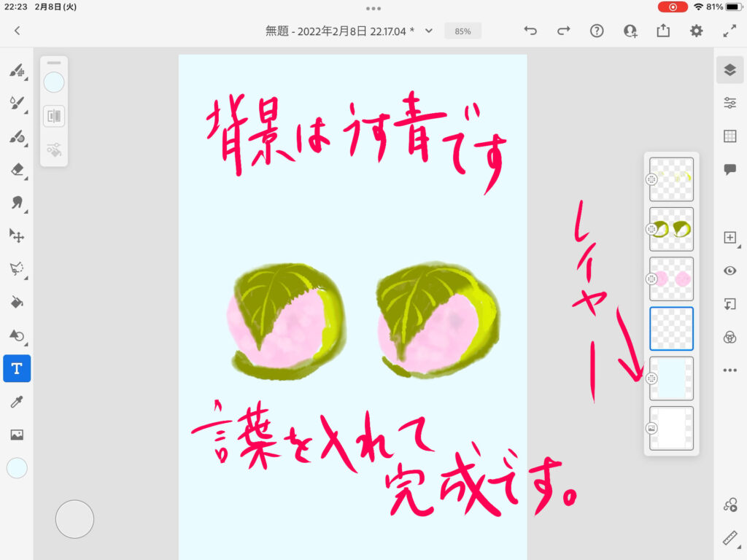
Task: Open the app settings gear
Action: click(697, 31)
